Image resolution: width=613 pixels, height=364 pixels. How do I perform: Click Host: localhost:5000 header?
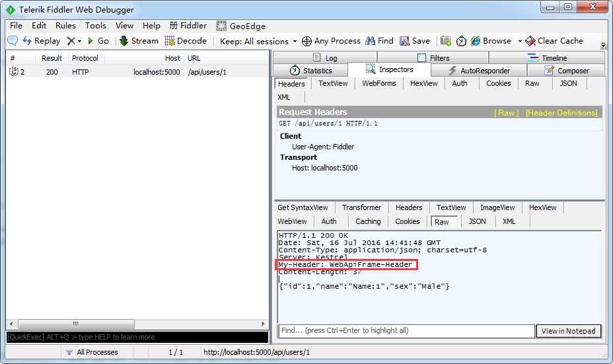(x=324, y=168)
